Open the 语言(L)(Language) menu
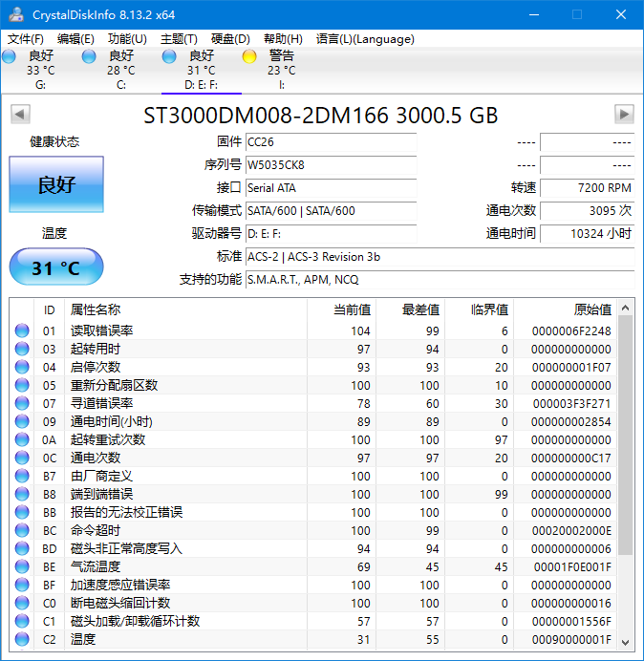 pos(365,39)
